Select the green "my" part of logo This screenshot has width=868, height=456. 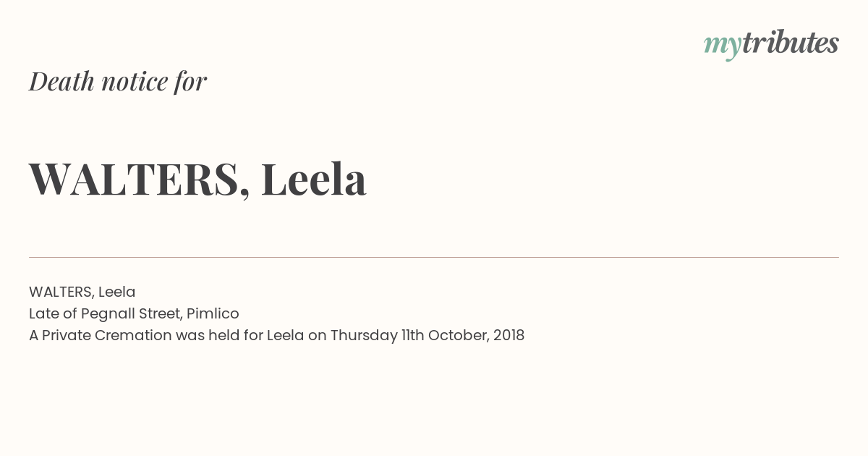[723, 48]
